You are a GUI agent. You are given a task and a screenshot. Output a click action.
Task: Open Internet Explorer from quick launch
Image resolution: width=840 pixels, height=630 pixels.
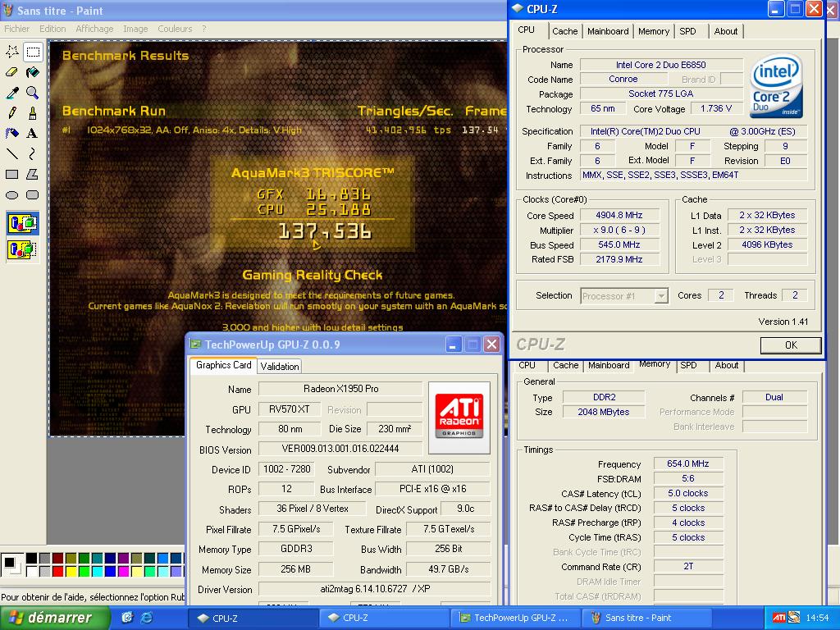146,618
